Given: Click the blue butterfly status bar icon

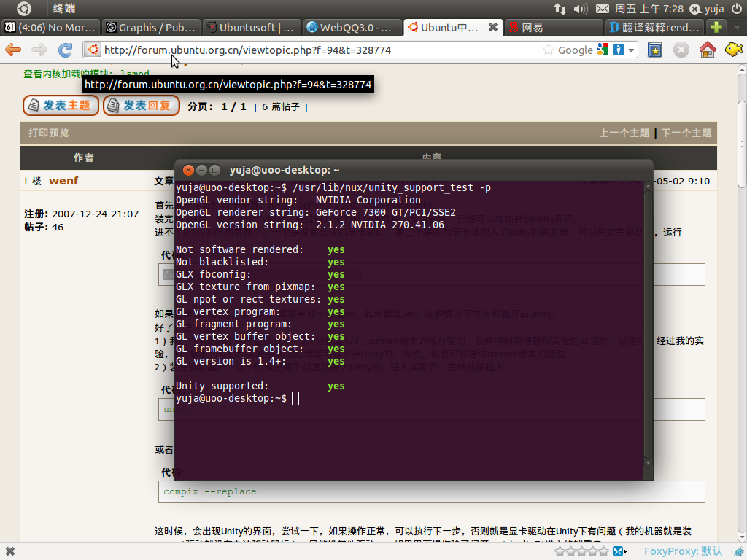Looking at the screenshot, I should pos(619,551).
